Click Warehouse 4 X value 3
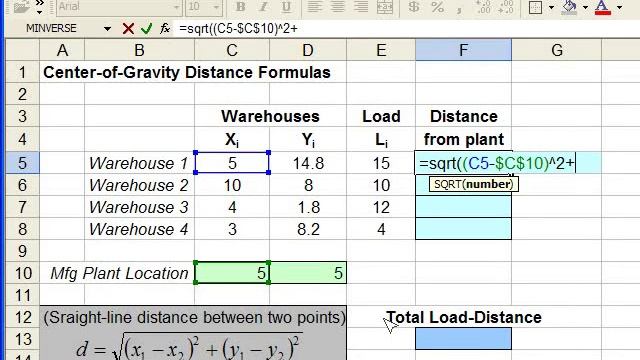The height and width of the screenshot is (360, 640). click(232, 229)
